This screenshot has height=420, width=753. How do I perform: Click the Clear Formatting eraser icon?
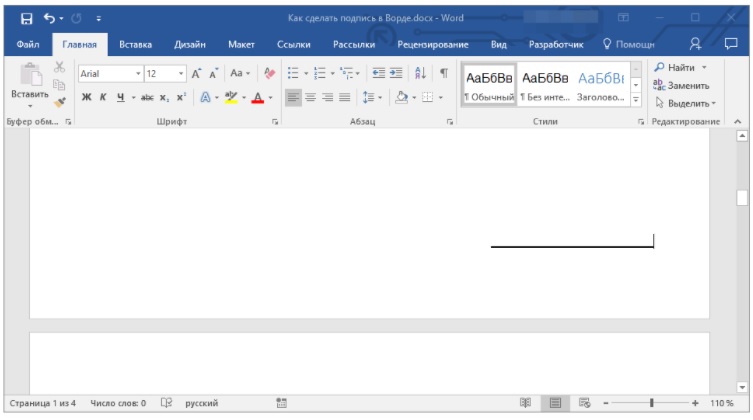click(x=269, y=74)
